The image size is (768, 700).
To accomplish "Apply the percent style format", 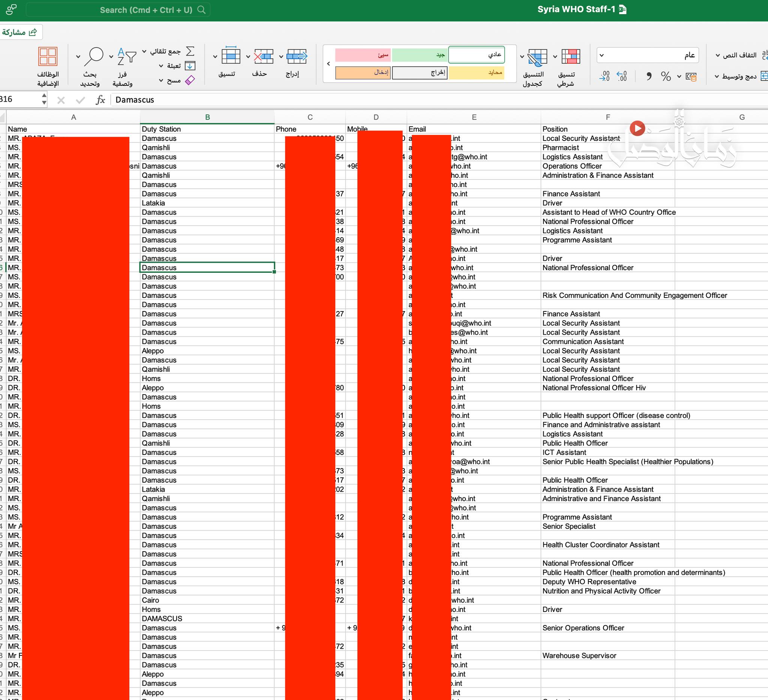I will coord(666,76).
